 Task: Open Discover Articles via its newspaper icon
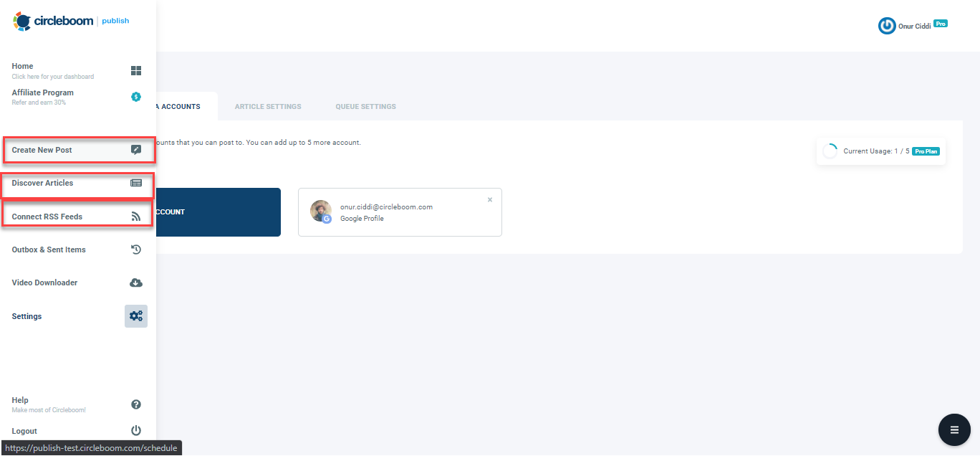[135, 183]
